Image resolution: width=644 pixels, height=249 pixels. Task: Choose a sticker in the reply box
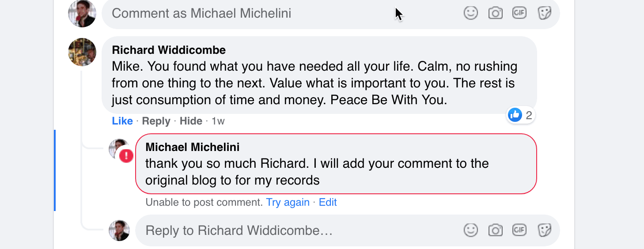544,230
